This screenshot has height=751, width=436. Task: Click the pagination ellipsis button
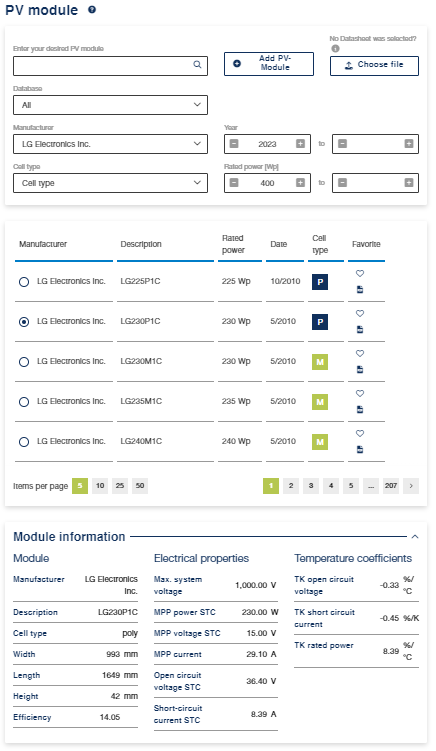371,486
